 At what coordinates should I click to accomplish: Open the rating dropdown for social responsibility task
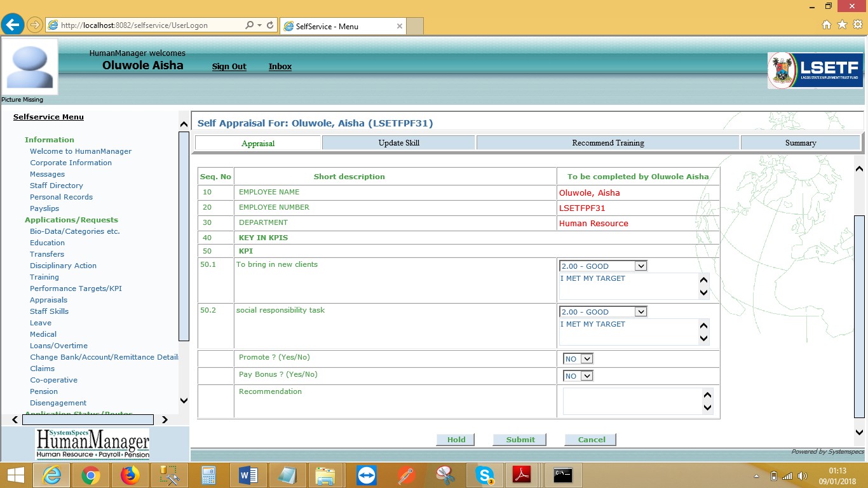[x=603, y=312]
